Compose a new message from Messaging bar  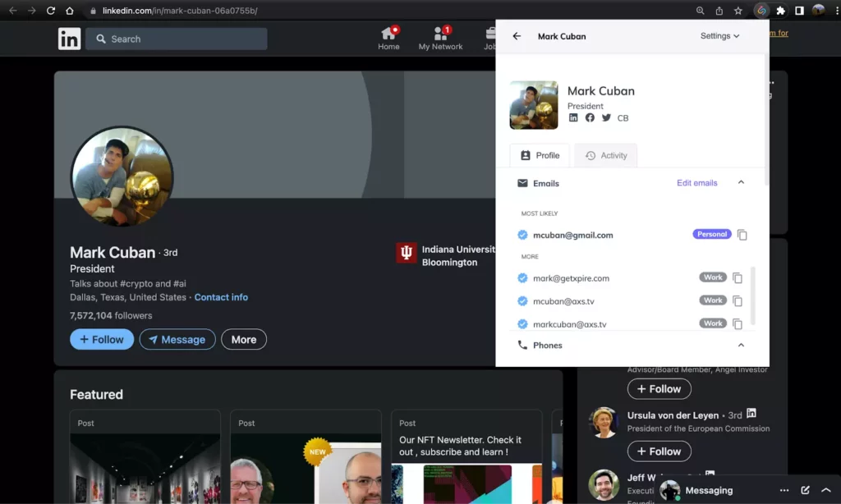(x=805, y=490)
